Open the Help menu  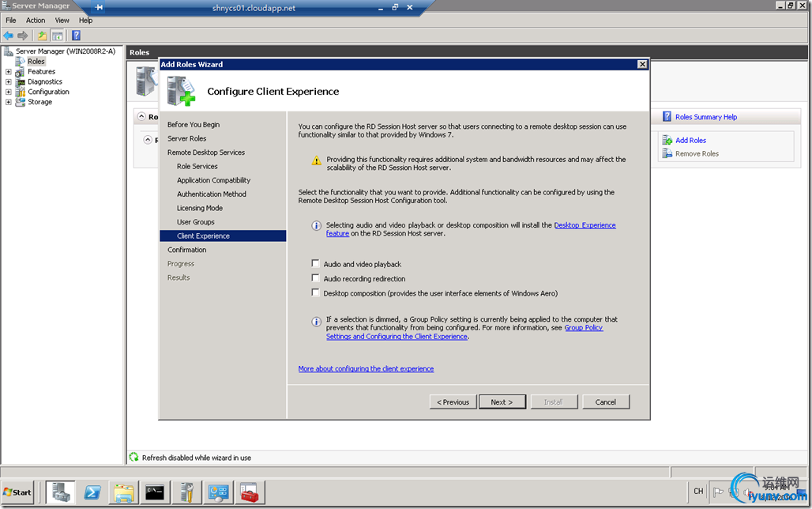(85, 21)
